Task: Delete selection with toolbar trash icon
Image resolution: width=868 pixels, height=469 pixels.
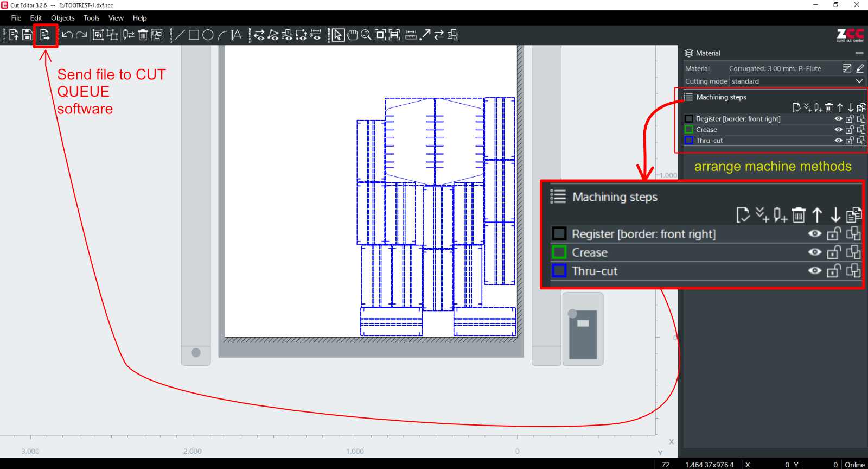Action: (x=143, y=35)
